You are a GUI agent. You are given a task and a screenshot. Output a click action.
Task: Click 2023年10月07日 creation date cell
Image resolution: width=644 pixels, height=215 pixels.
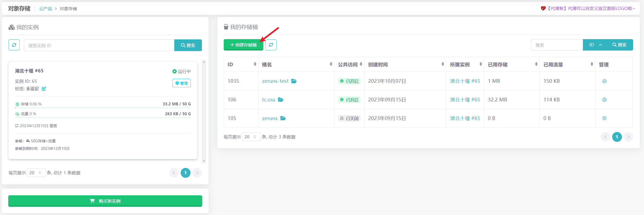(387, 81)
